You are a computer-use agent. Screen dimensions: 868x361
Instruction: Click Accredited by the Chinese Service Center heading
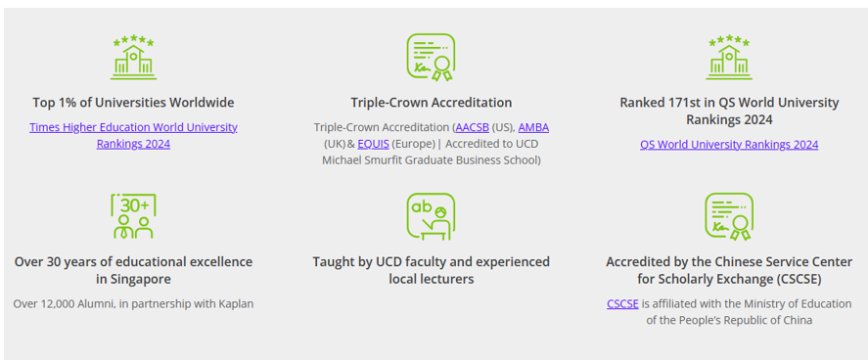[x=729, y=270]
